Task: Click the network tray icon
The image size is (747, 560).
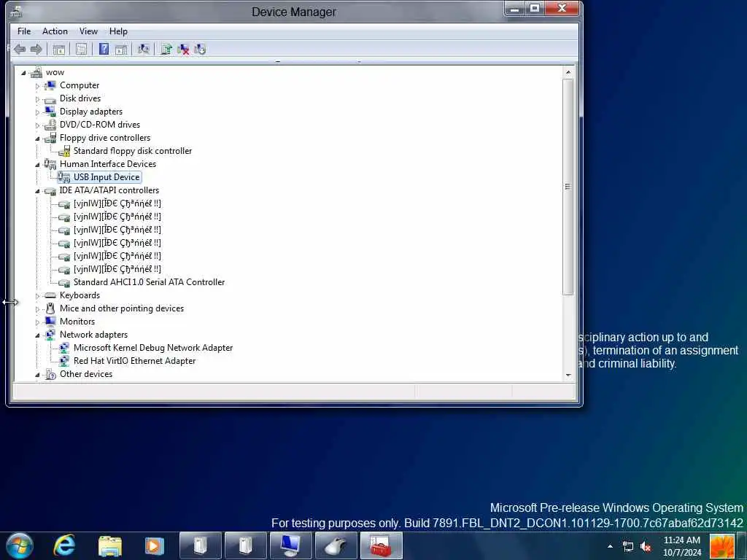Action: 628,547
